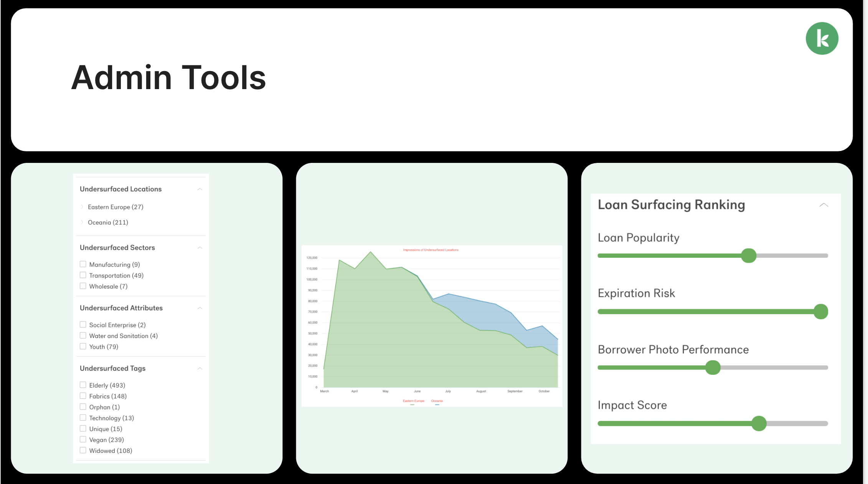Image resolution: width=868 pixels, height=484 pixels.
Task: Tick the Wholesale sector checkbox
Action: (x=83, y=286)
